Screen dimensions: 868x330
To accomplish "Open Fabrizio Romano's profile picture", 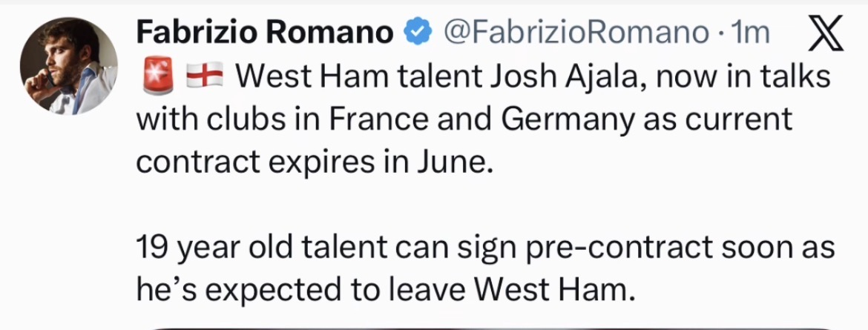I will (x=68, y=65).
